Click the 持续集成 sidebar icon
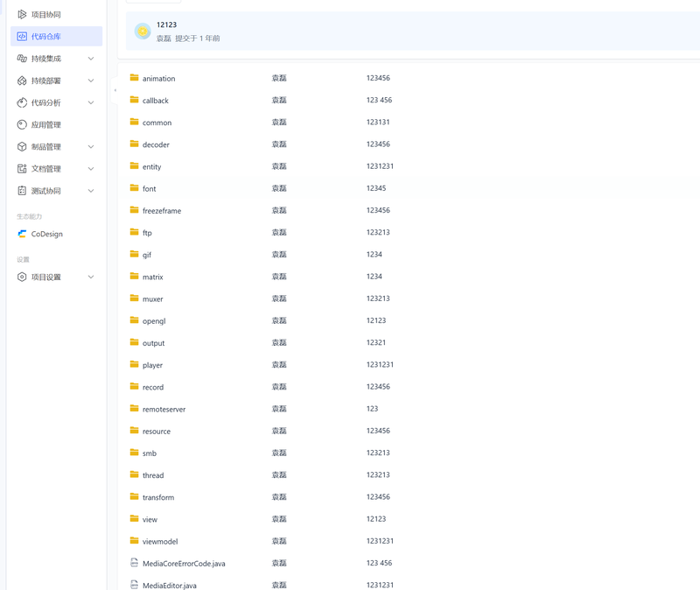The image size is (700, 590). 22,59
